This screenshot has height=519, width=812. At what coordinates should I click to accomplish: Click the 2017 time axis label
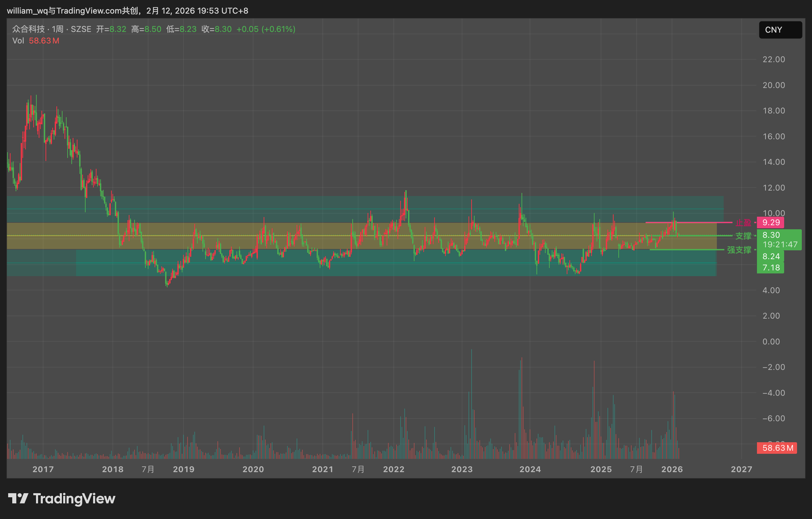click(x=43, y=469)
